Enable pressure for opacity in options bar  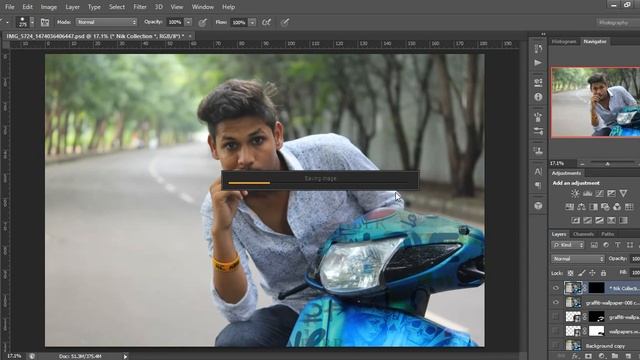pyautogui.click(x=202, y=22)
